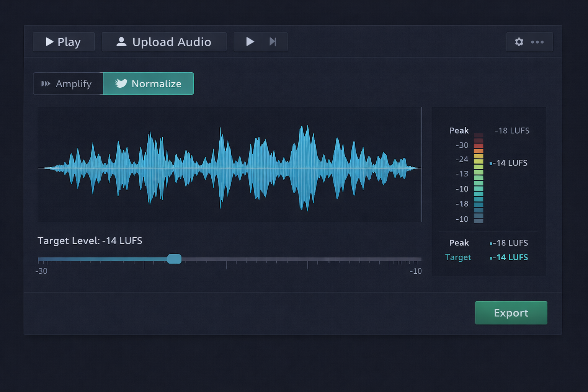Click the Play triangle icon in the toolbar

(249, 42)
